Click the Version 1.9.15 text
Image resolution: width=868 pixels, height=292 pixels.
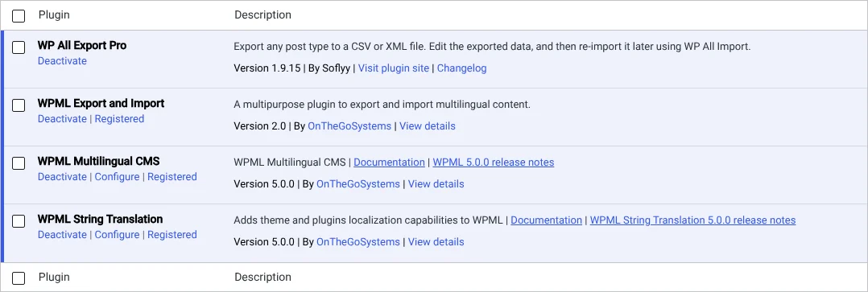pos(267,68)
